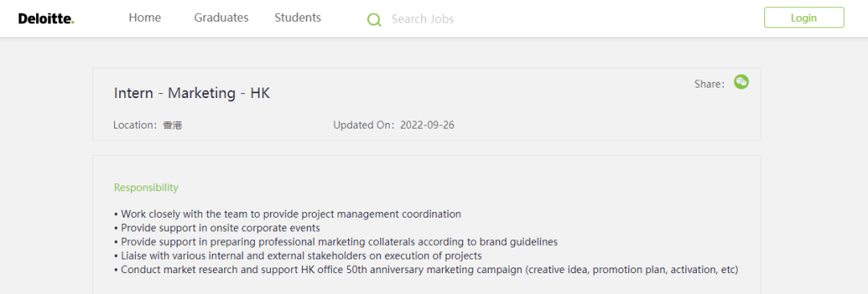Click the onsite corporate events bullet
Screen dimensions: 868x294
[x=217, y=227]
